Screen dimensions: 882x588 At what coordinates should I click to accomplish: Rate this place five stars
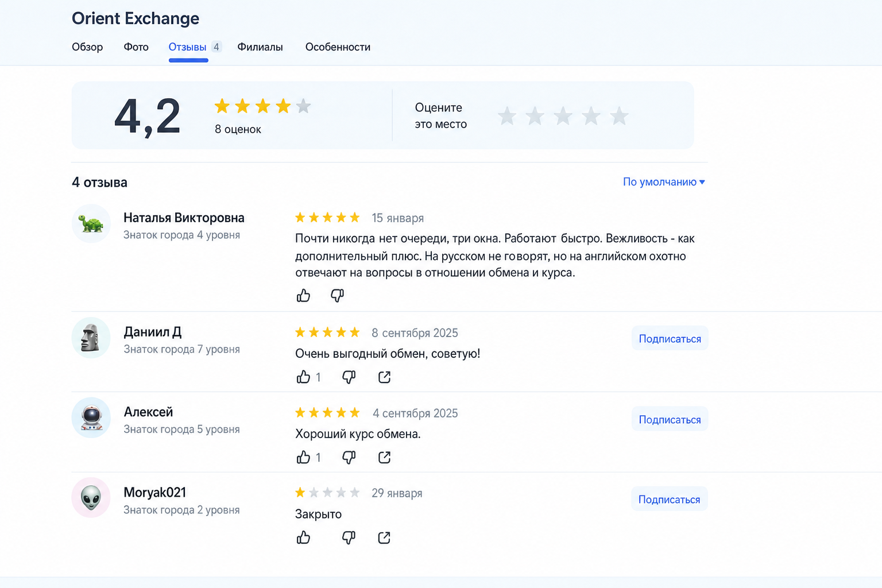[x=619, y=116]
